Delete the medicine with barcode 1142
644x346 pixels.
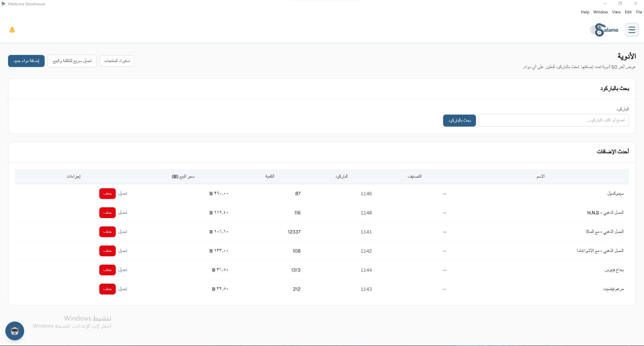(107, 251)
